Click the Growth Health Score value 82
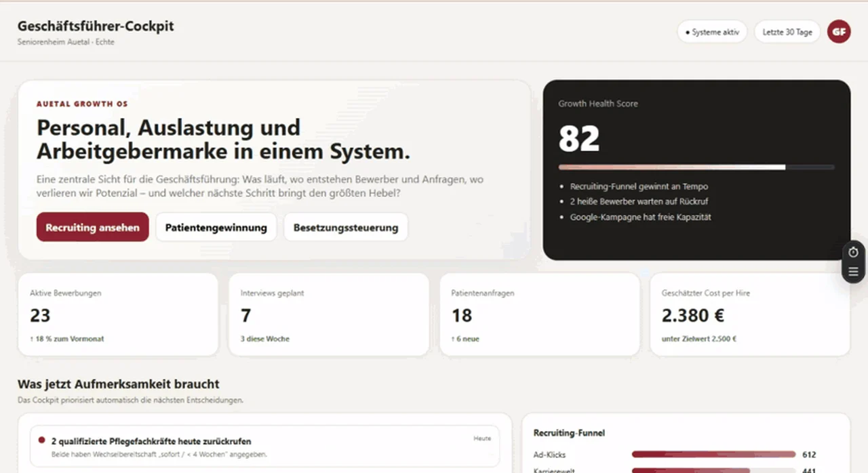 579,139
